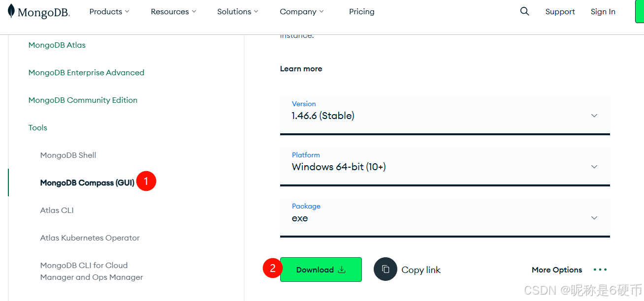Select MongoDB Community Edition in sidebar

(83, 100)
